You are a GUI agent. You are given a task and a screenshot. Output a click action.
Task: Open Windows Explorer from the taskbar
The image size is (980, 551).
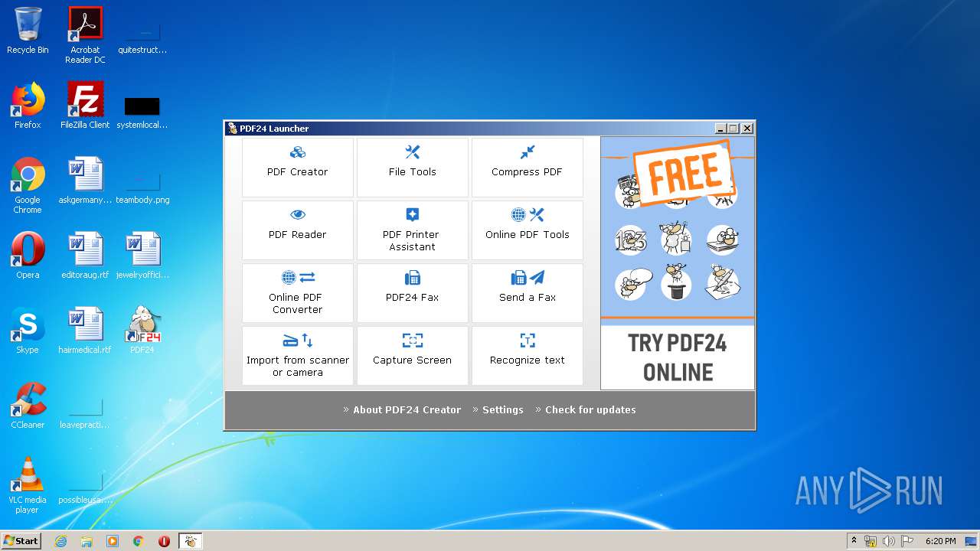87,541
